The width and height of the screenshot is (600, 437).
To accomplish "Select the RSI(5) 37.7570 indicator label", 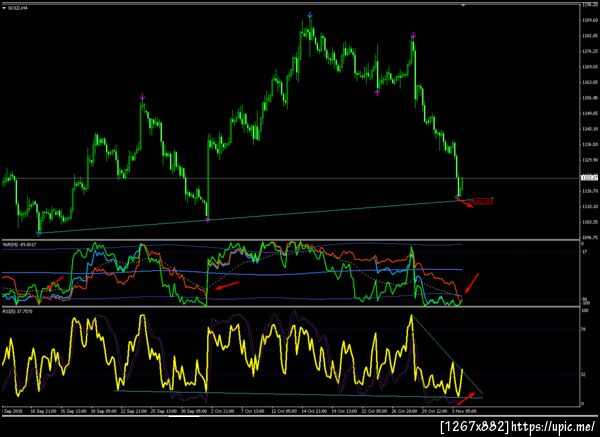I will pyautogui.click(x=18, y=311).
